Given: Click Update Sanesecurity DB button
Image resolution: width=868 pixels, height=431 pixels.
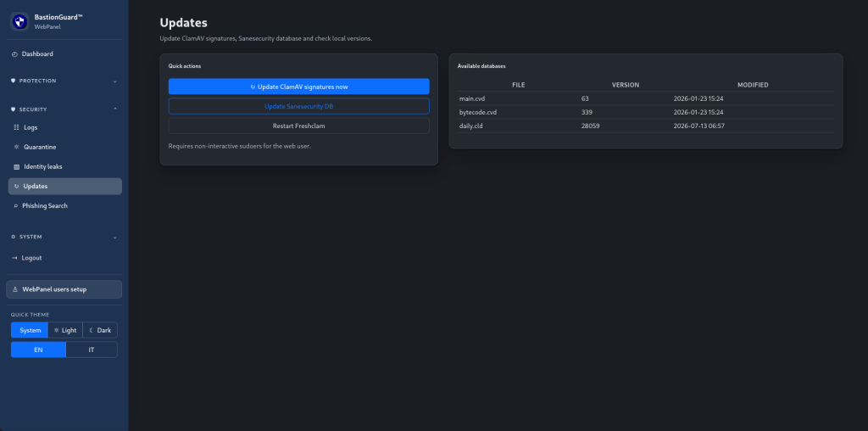Looking at the screenshot, I should (x=299, y=106).
